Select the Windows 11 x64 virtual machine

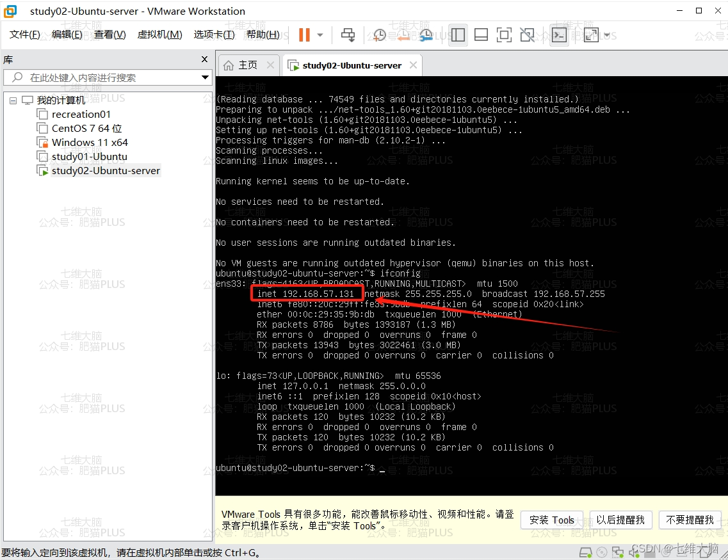point(90,143)
